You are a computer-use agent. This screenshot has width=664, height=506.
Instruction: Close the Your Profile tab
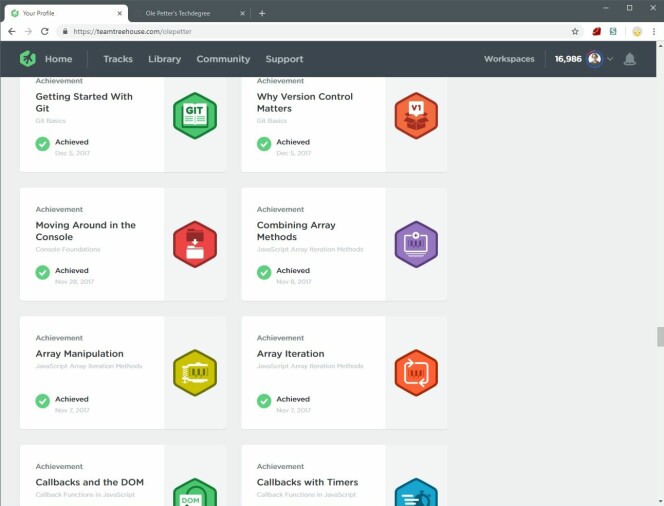pos(119,14)
